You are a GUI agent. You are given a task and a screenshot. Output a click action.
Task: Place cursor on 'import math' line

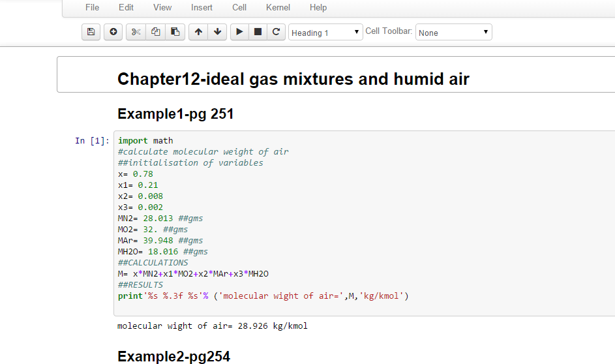(x=145, y=140)
